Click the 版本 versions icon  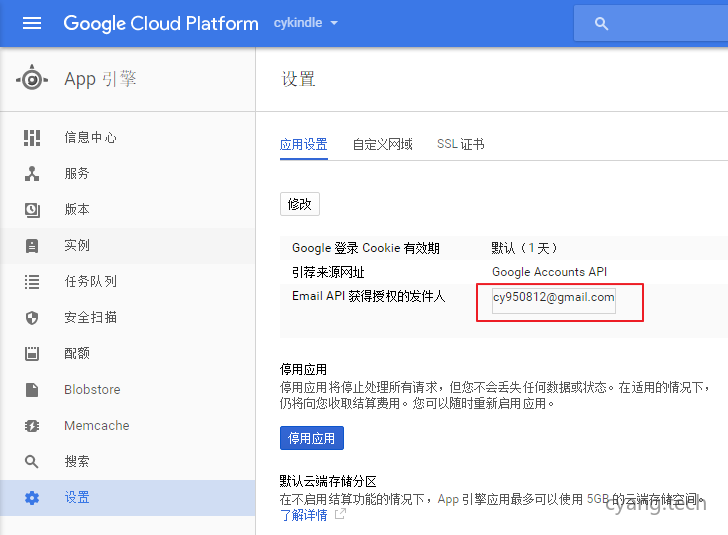click(32, 209)
